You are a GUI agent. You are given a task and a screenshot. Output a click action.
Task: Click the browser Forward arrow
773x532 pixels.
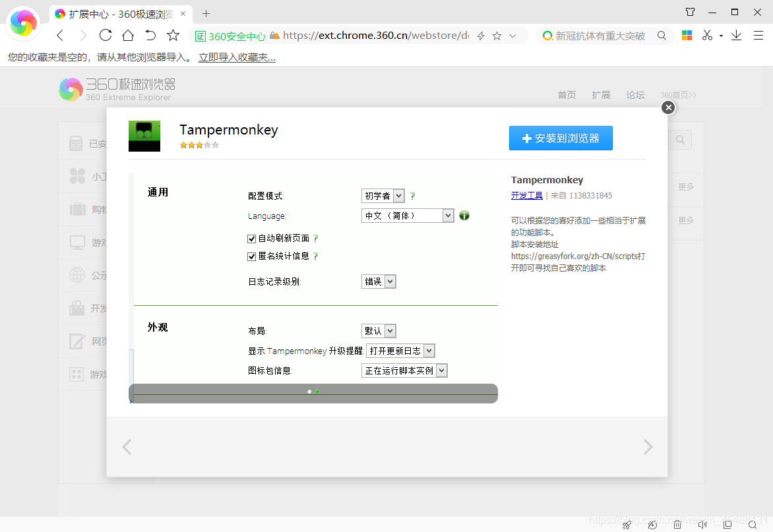pos(83,36)
